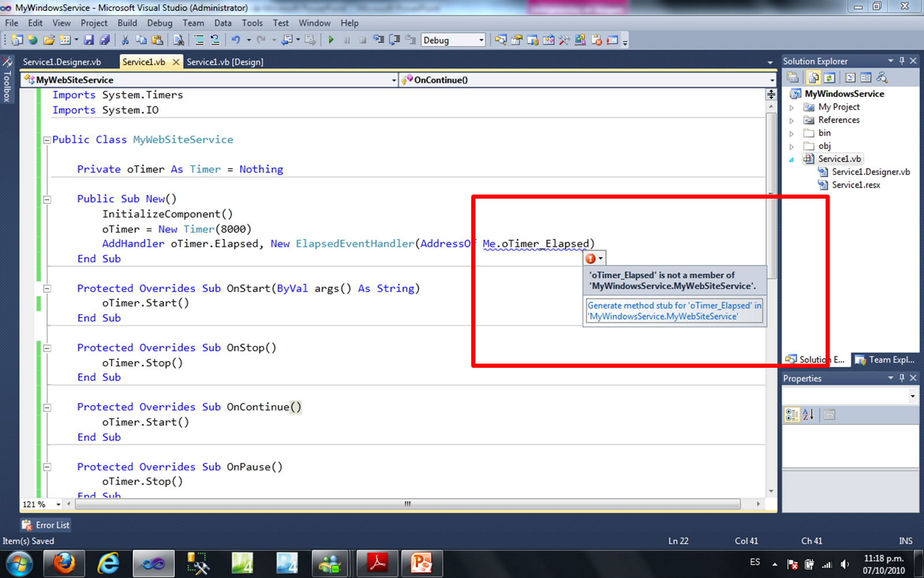Click the Paste icon on the toolbar

157,40
